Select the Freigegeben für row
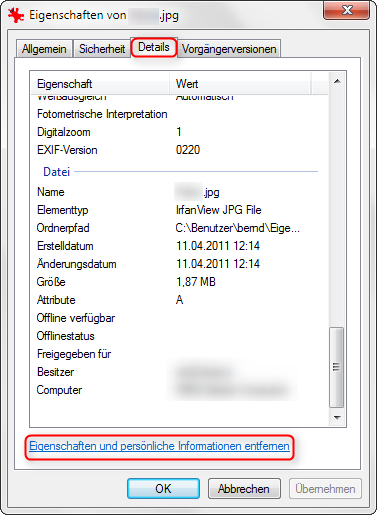Image resolution: width=377 pixels, height=515 pixels. pyautogui.click(x=179, y=354)
